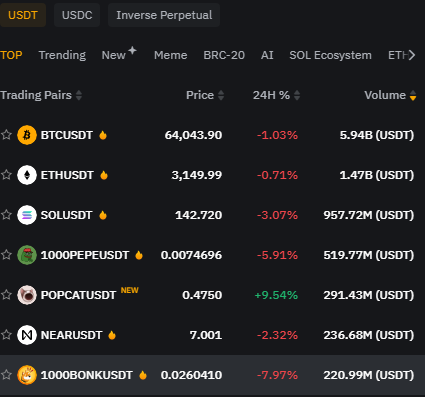Click the flame icon beside 1000PEPEUSDT
This screenshot has width=425, height=397.
pos(139,255)
